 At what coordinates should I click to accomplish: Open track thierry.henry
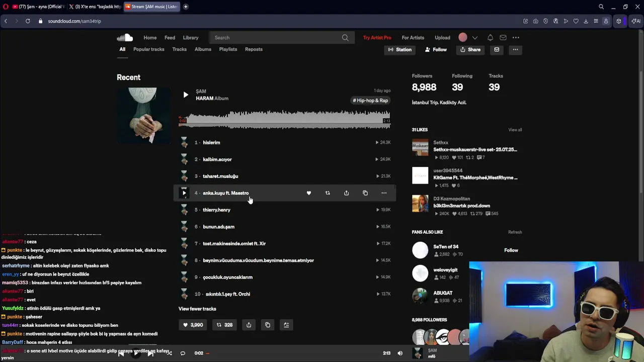tap(216, 210)
